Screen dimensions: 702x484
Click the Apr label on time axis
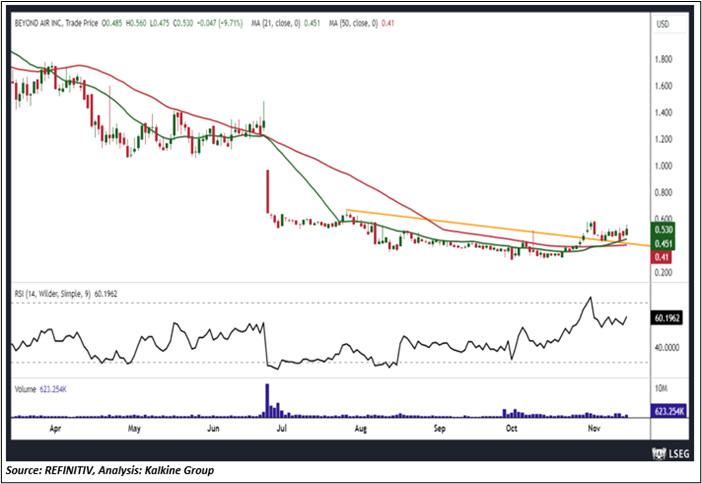pyautogui.click(x=55, y=428)
